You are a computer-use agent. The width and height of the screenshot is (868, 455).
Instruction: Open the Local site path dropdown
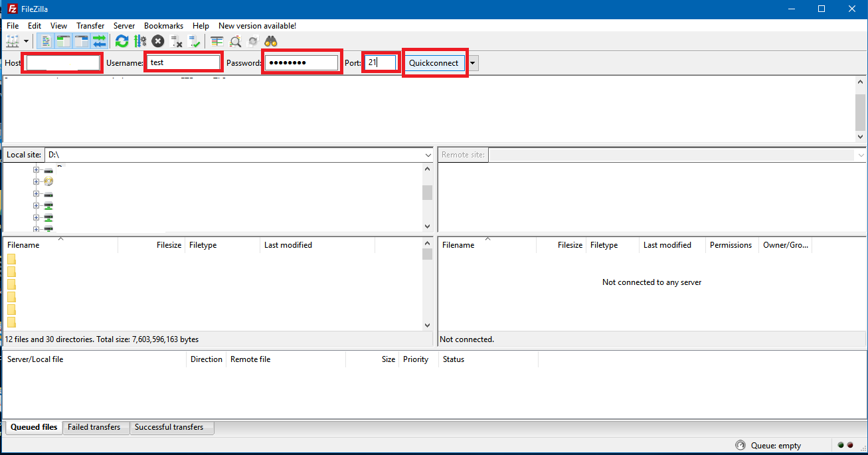coord(428,155)
